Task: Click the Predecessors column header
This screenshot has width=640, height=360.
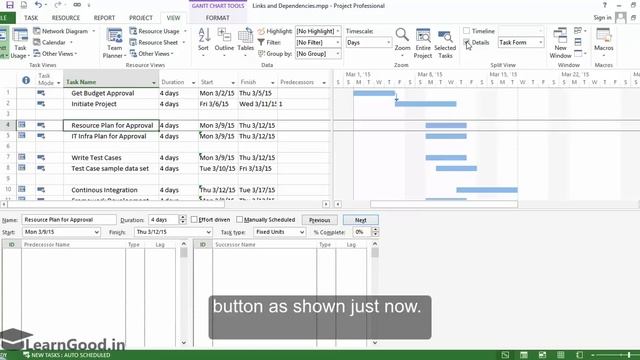Action: tap(303, 82)
